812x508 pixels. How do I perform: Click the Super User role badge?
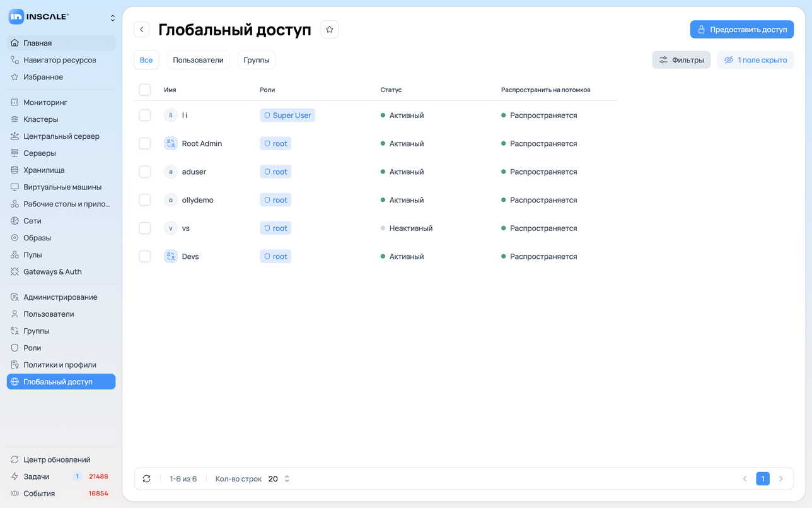pos(287,115)
